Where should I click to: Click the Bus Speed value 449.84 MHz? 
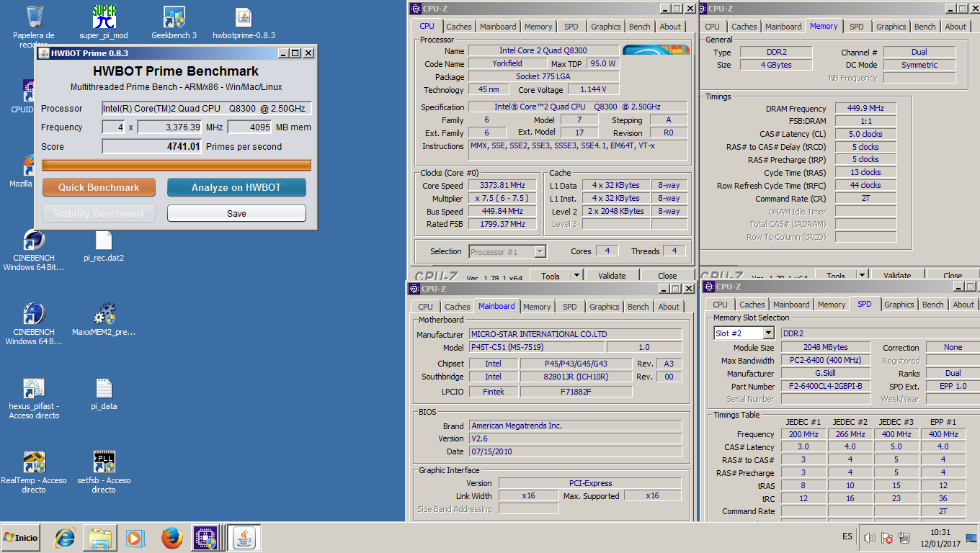[x=503, y=211]
